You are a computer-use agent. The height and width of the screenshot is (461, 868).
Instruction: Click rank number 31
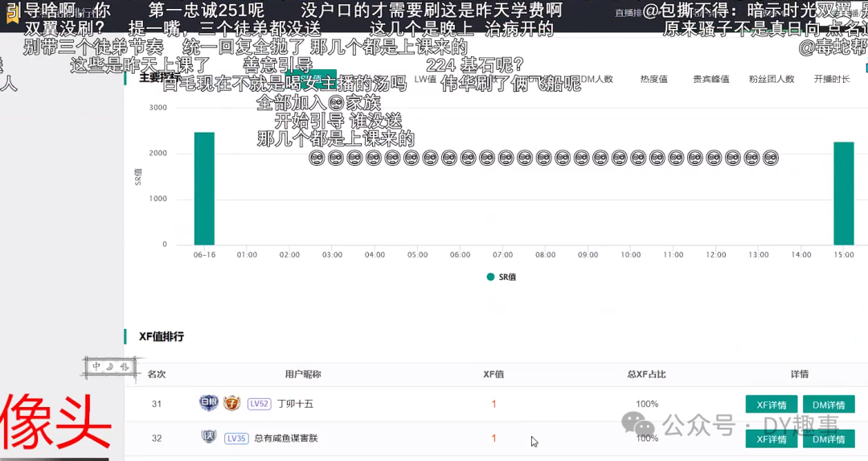click(x=157, y=404)
